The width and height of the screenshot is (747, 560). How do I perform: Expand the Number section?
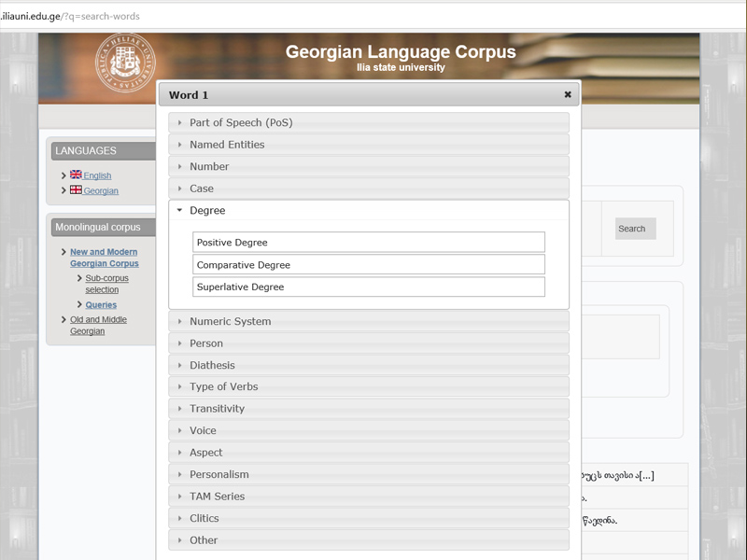369,166
